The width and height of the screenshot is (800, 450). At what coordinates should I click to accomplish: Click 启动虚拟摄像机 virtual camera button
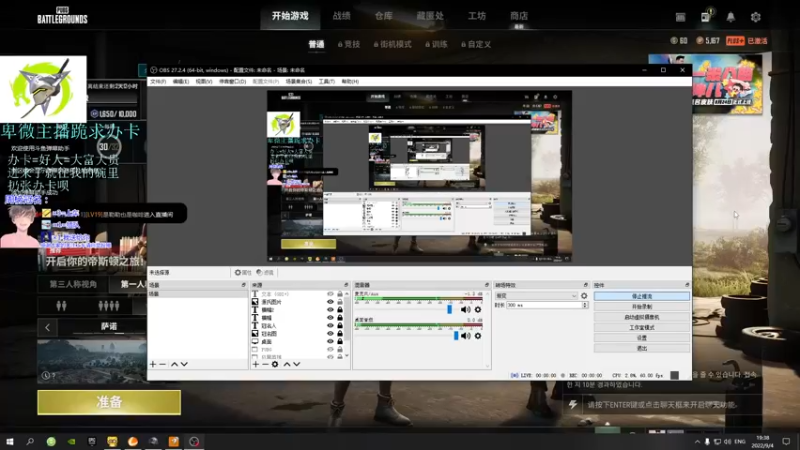[x=642, y=317]
